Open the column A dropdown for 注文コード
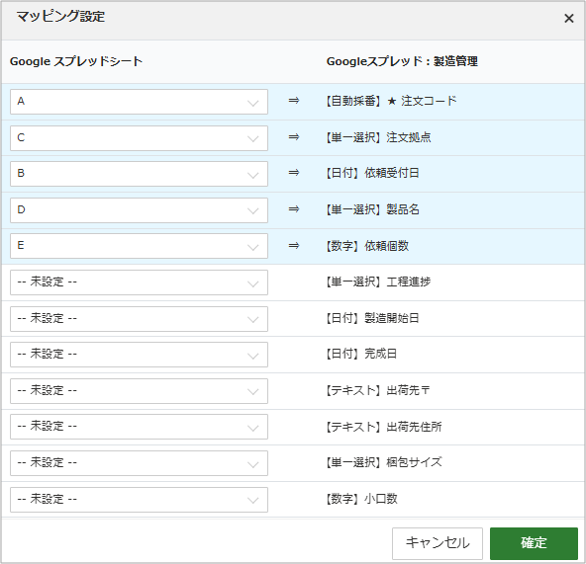This screenshot has width=586, height=564. (x=139, y=102)
